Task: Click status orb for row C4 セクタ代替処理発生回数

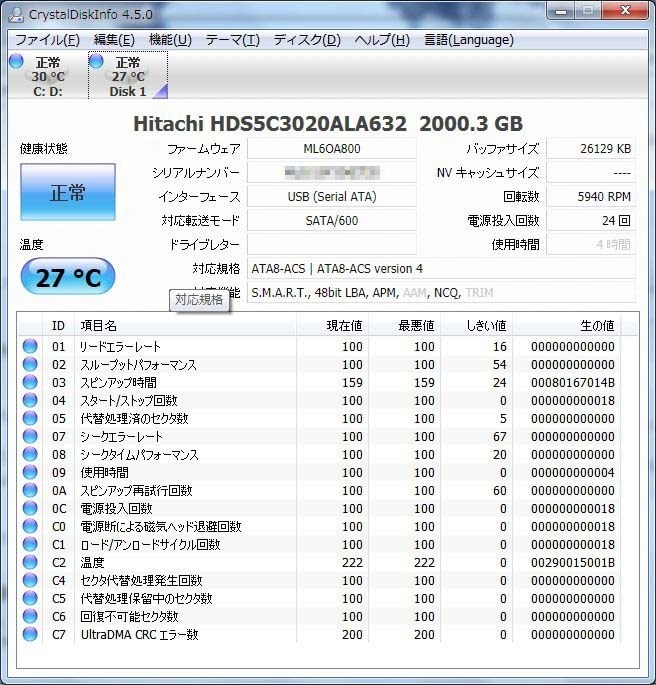Action: coord(30,580)
